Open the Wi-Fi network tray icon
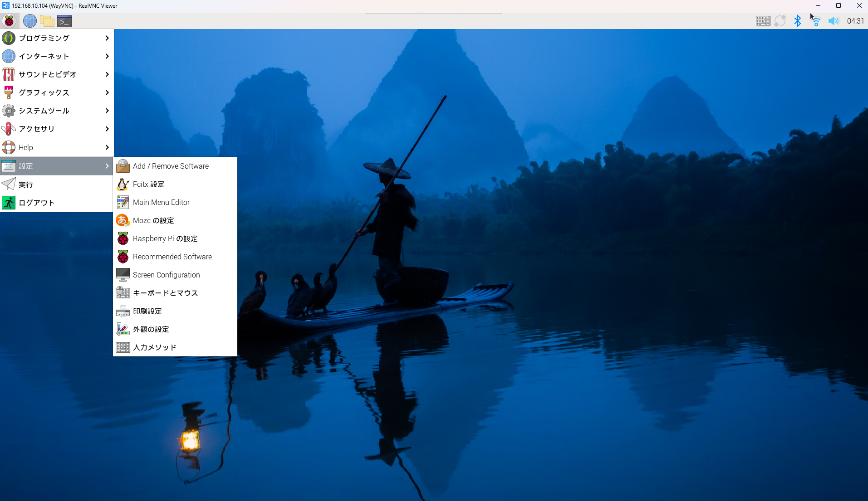Screen dimensions: 868x501 [x=816, y=21]
